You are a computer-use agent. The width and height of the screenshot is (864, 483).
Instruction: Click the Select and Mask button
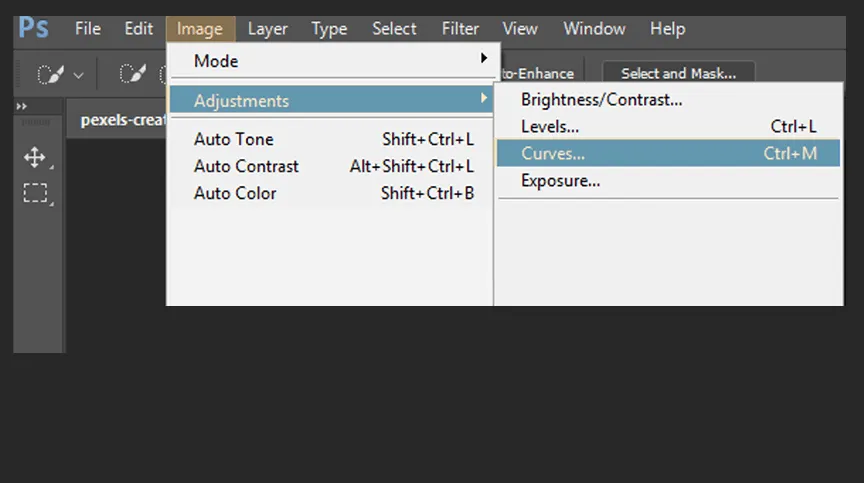tap(678, 73)
